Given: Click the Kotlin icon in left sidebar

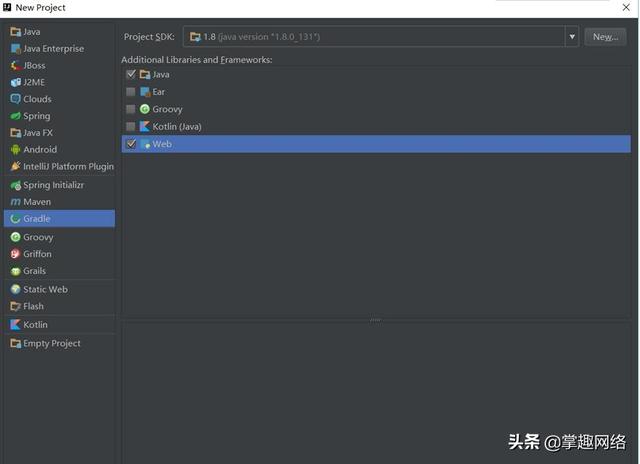Looking at the screenshot, I should click(16, 324).
